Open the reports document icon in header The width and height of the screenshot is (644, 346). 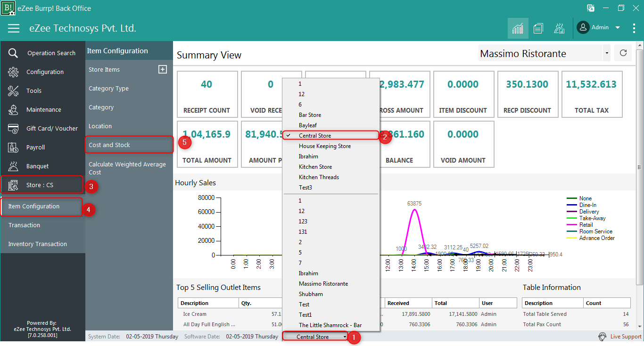(x=538, y=28)
